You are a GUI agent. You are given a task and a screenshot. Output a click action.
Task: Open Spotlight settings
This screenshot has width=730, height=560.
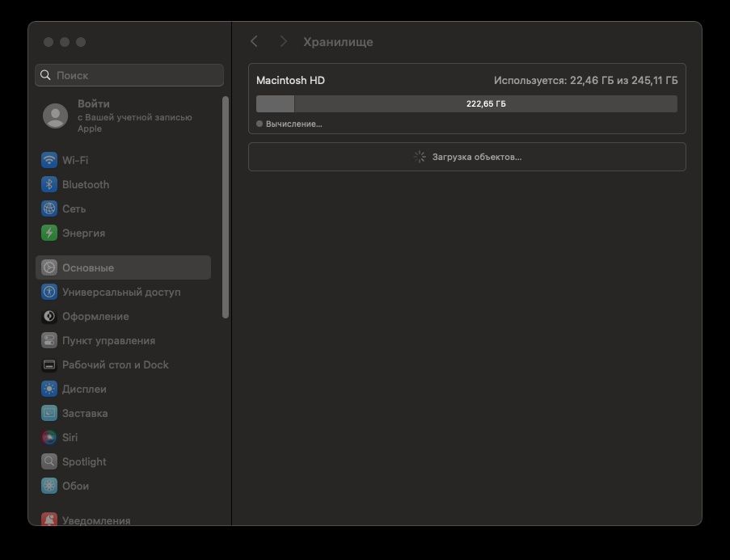point(123,461)
